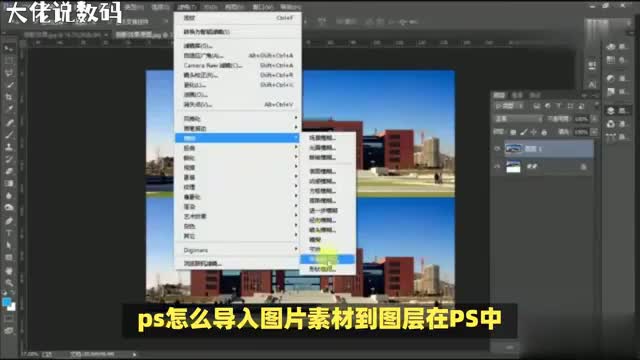Select the Pen tool
The width and height of the screenshot is (640, 360).
(9, 221)
